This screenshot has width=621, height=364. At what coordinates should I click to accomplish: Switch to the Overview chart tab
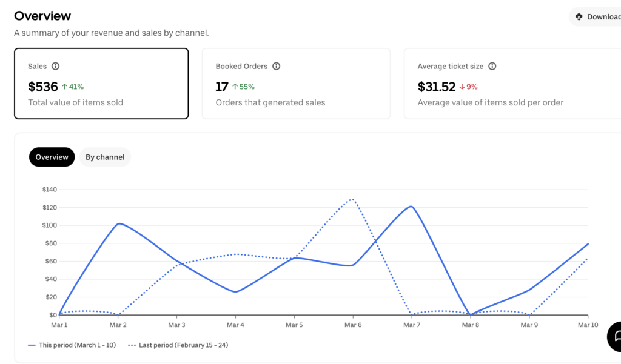pos(52,157)
